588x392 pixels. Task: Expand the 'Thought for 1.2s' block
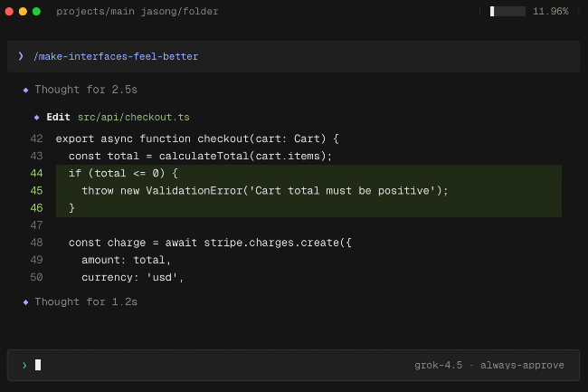click(x=86, y=302)
